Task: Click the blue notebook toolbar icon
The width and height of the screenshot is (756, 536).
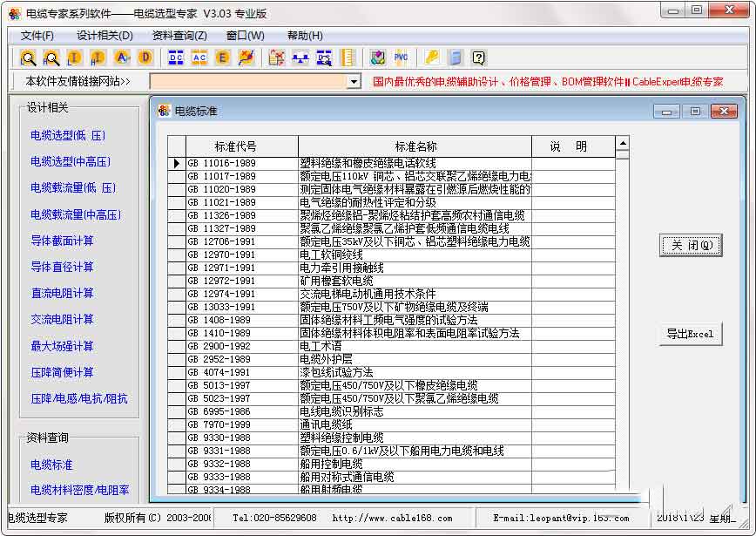Action: coord(456,58)
